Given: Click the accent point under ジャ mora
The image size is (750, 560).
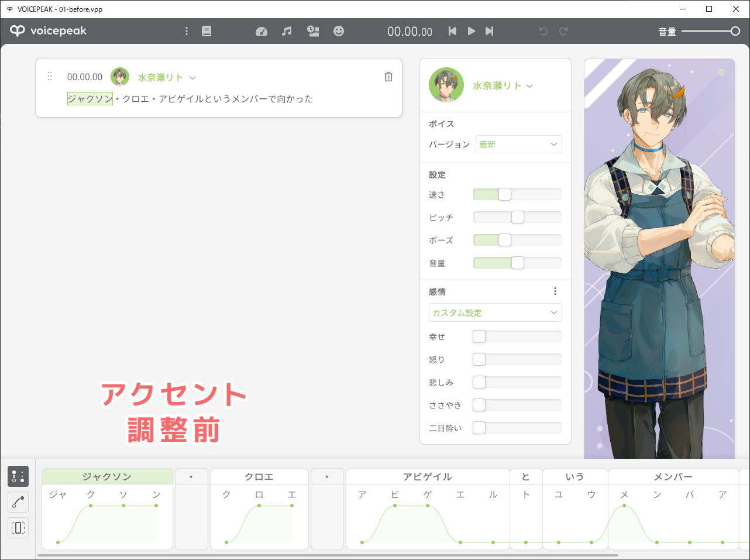Looking at the screenshot, I should tap(58, 542).
